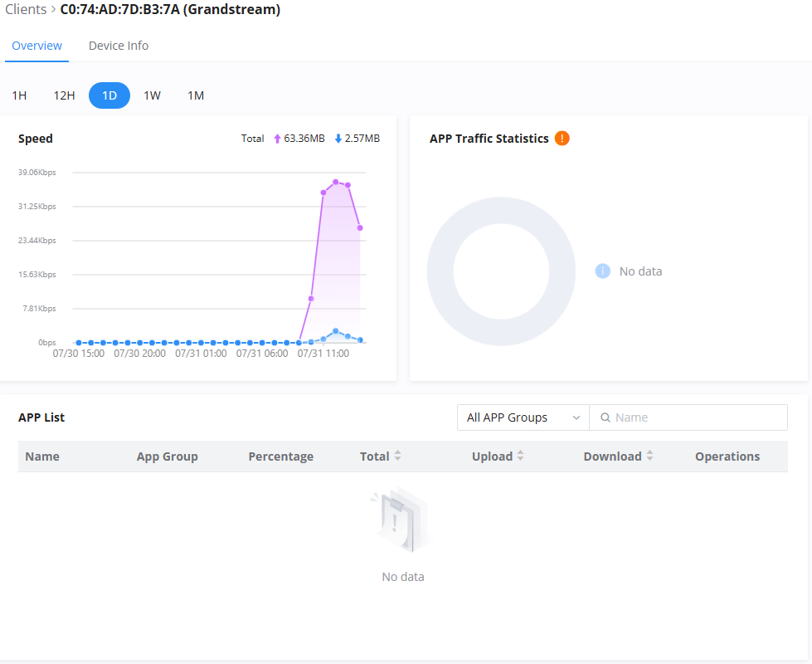Viewport: 812px width, 664px height.
Task: Click the 39.06Kbps axis label
Action: (36, 172)
